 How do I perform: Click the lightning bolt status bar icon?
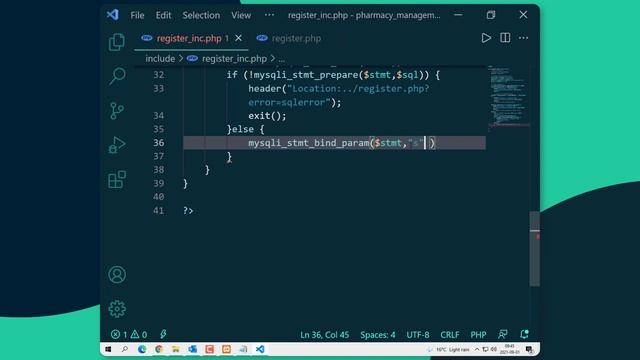point(163,335)
